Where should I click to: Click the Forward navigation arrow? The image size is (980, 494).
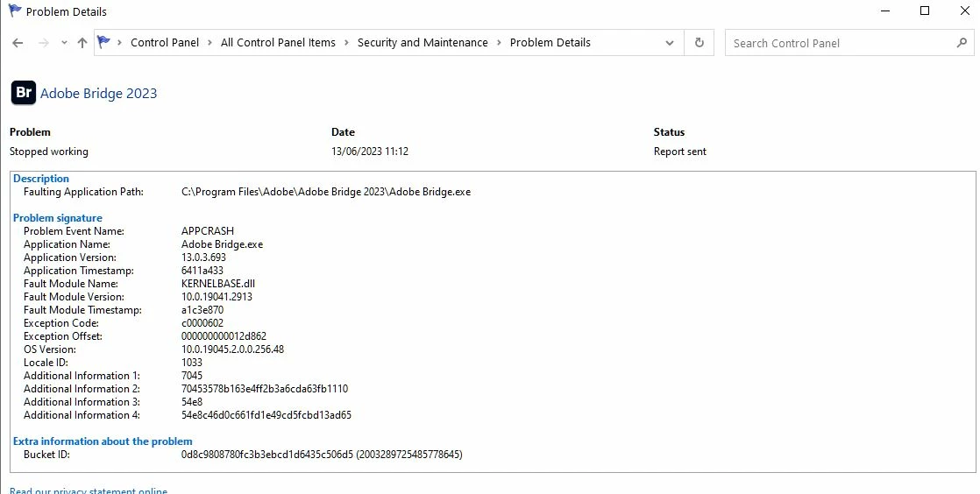[43, 43]
